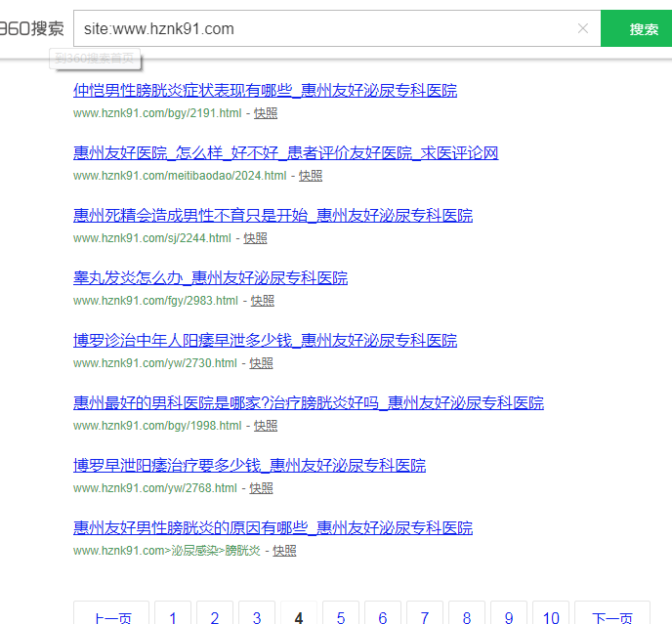Open 快照 for 泌尿感染>膀胱炎 result
This screenshot has height=624, width=672.
[284, 551]
